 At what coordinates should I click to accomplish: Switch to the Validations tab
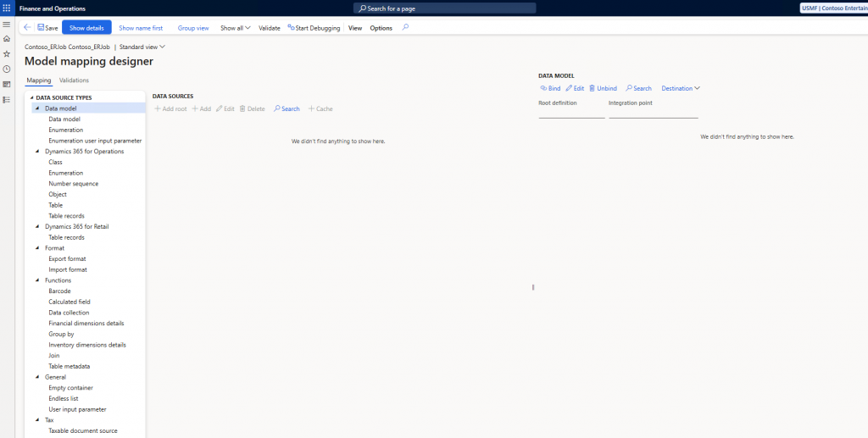tap(74, 80)
